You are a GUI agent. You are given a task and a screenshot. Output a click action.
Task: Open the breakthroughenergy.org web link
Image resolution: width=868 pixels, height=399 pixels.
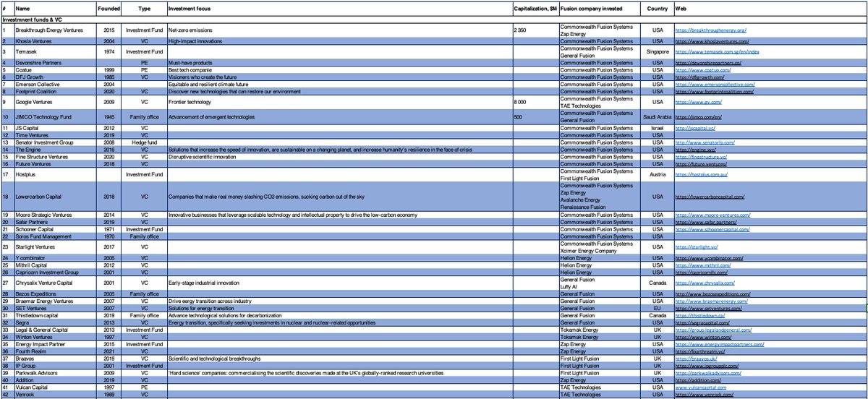tap(710, 30)
